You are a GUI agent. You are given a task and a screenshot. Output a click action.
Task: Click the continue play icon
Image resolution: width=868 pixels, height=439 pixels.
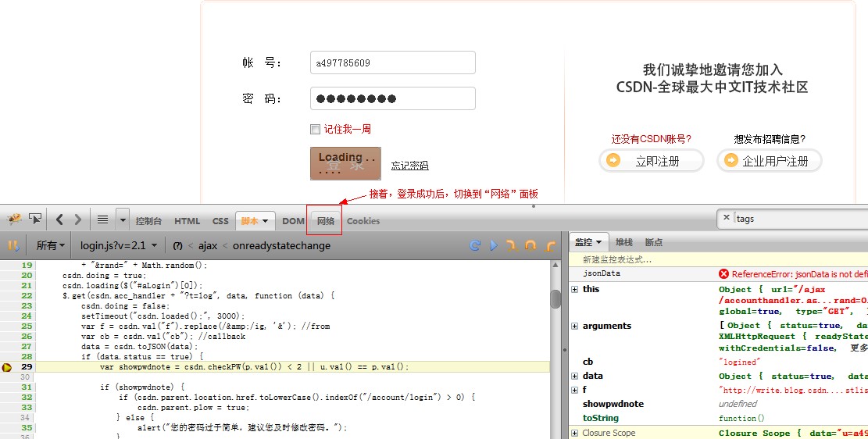point(494,245)
